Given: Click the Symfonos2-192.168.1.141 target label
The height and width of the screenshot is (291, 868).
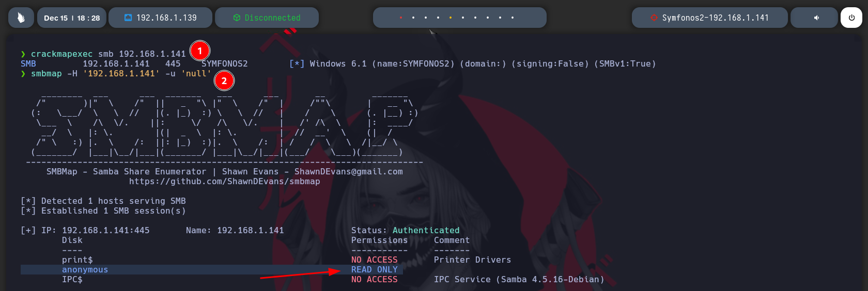Looking at the screenshot, I should point(715,18).
